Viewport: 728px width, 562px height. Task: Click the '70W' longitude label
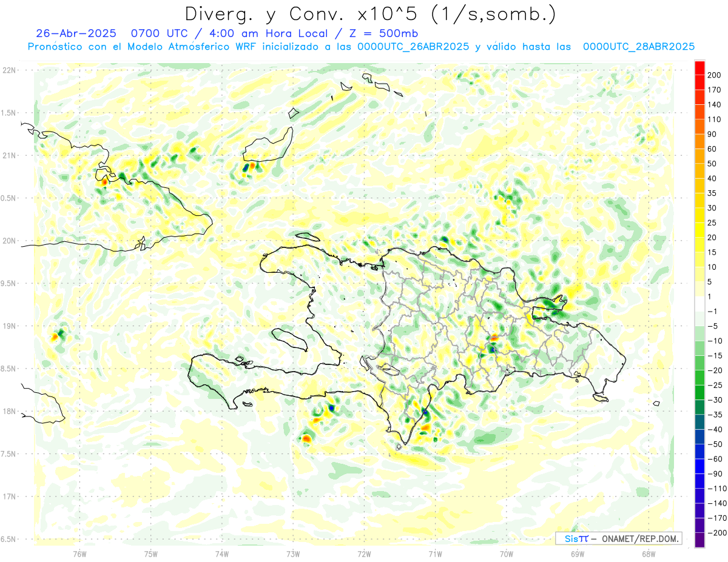(x=507, y=554)
